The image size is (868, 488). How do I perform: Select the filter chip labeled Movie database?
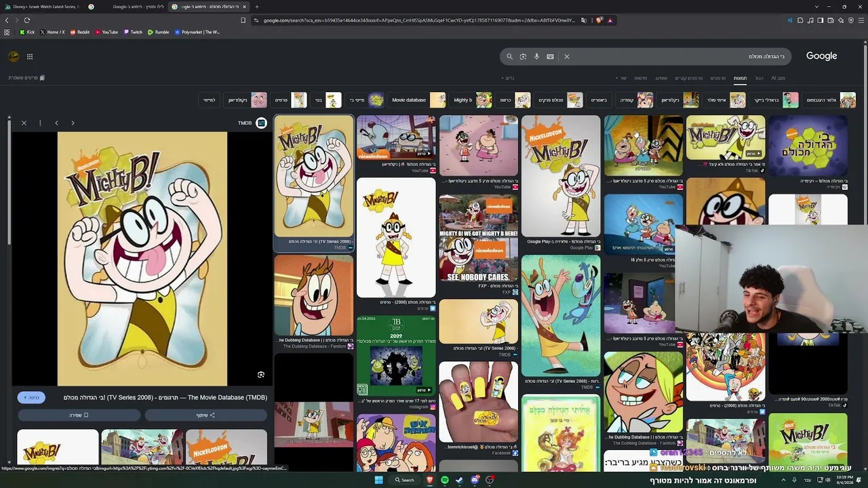[418, 100]
